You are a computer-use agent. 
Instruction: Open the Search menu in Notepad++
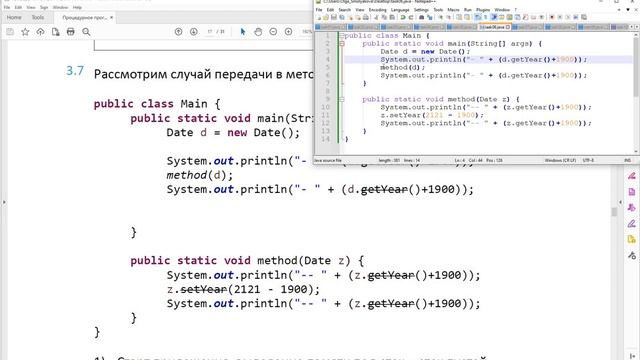(x=344, y=10)
